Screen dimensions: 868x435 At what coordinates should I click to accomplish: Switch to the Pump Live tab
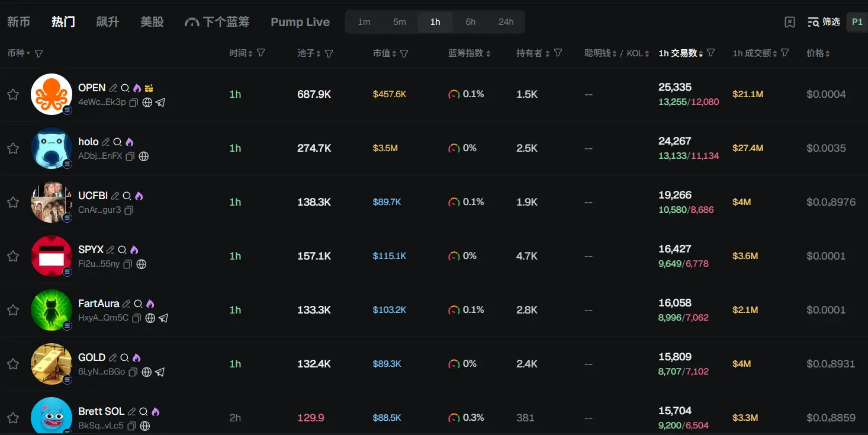tap(300, 22)
